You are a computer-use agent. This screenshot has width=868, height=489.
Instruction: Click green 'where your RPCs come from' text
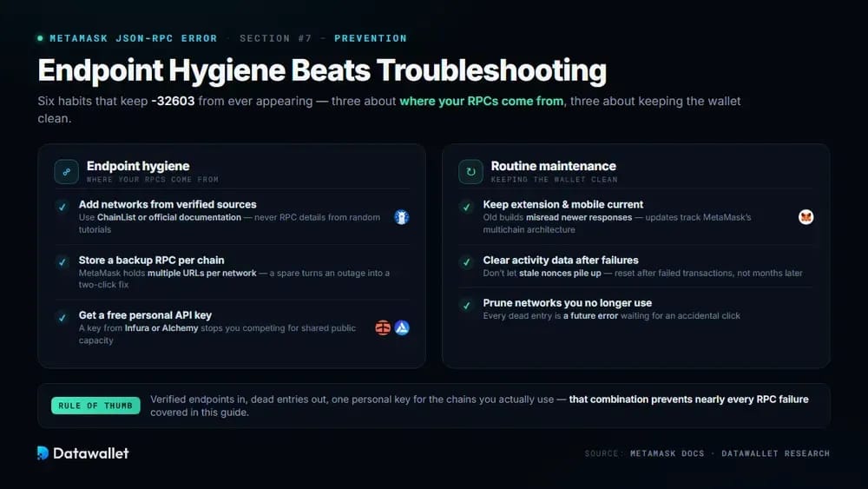click(482, 102)
